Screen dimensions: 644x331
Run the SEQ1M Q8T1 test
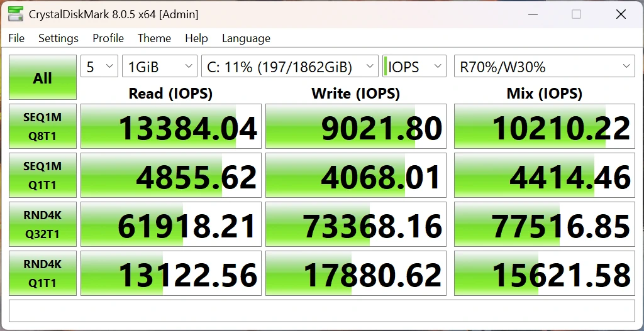pos(43,126)
